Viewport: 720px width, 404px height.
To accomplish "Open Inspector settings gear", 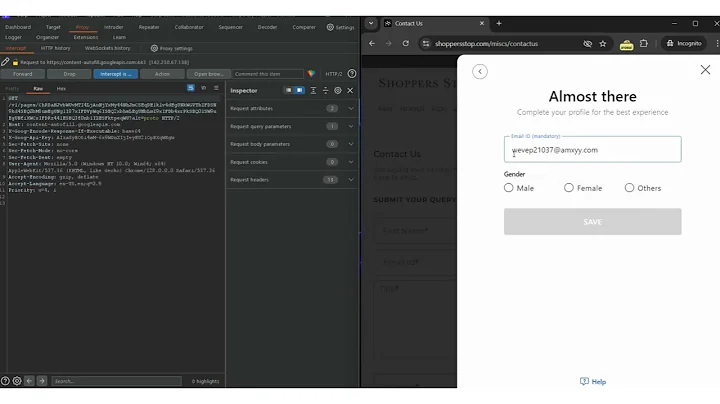I will tap(338, 90).
